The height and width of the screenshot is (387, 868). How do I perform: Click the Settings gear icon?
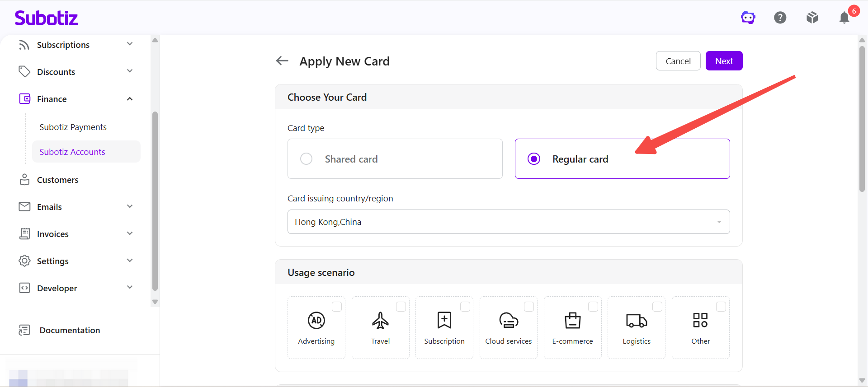[x=24, y=261]
